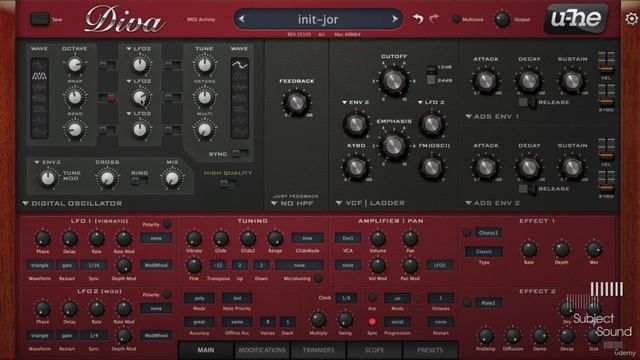Open the settings gear icon
Viewport: 640px width, 360px height.
coord(632,18)
